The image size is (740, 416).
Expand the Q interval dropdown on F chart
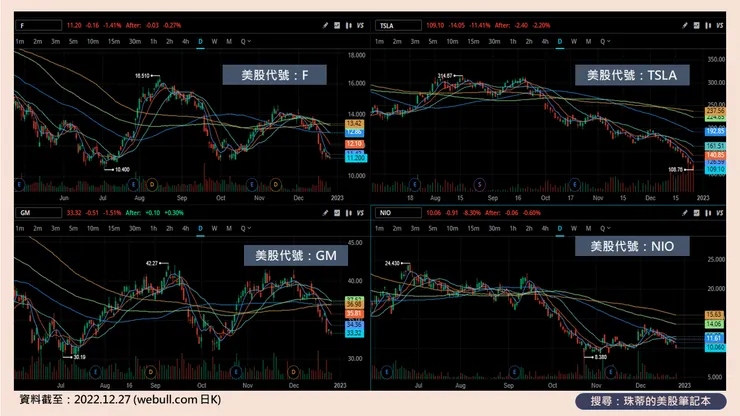[246, 42]
